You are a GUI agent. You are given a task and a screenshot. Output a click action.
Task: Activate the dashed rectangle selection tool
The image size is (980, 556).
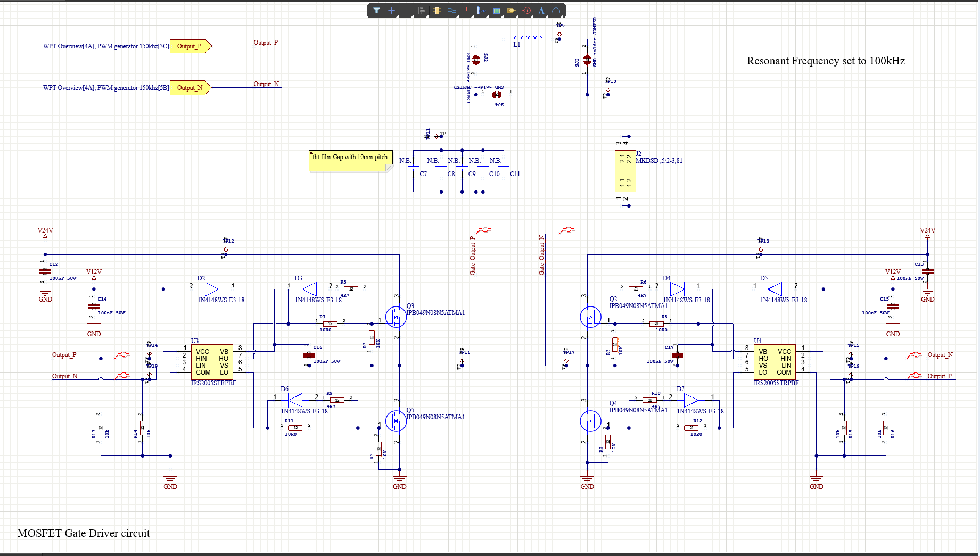coord(407,11)
